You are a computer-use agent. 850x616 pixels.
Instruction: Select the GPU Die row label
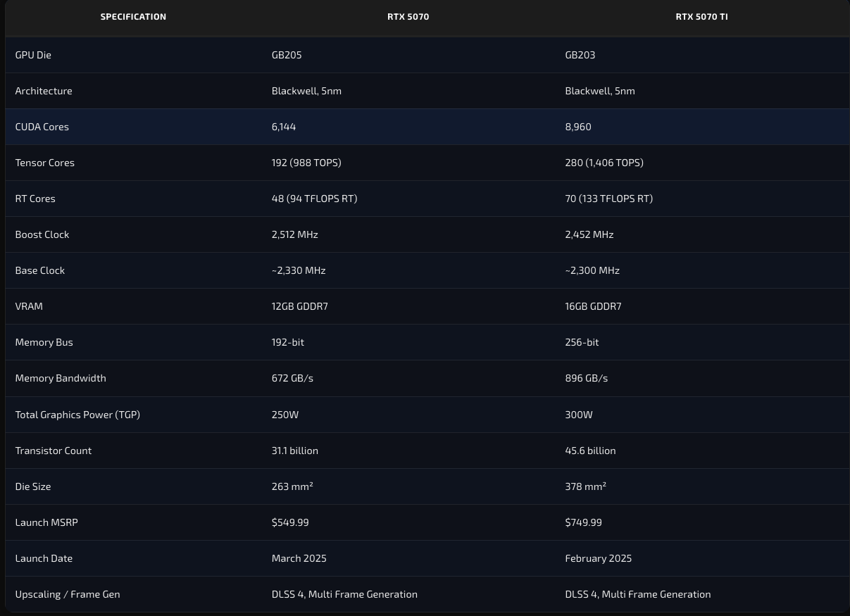click(33, 55)
